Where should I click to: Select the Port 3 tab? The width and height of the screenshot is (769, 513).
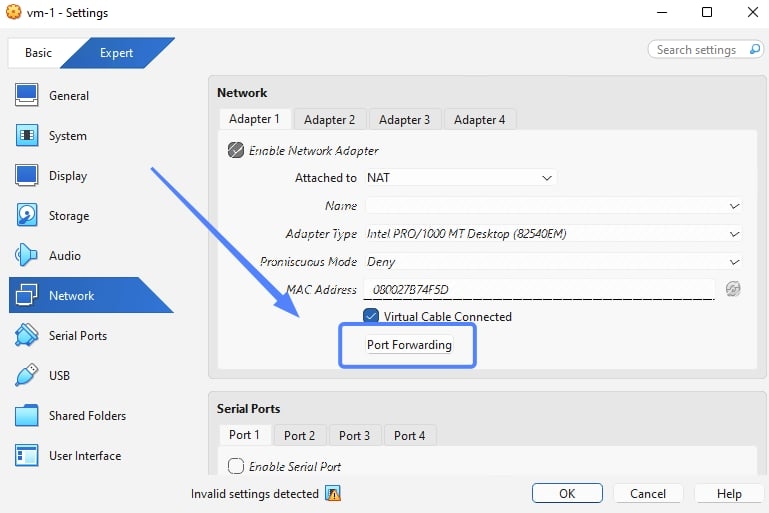pos(354,436)
